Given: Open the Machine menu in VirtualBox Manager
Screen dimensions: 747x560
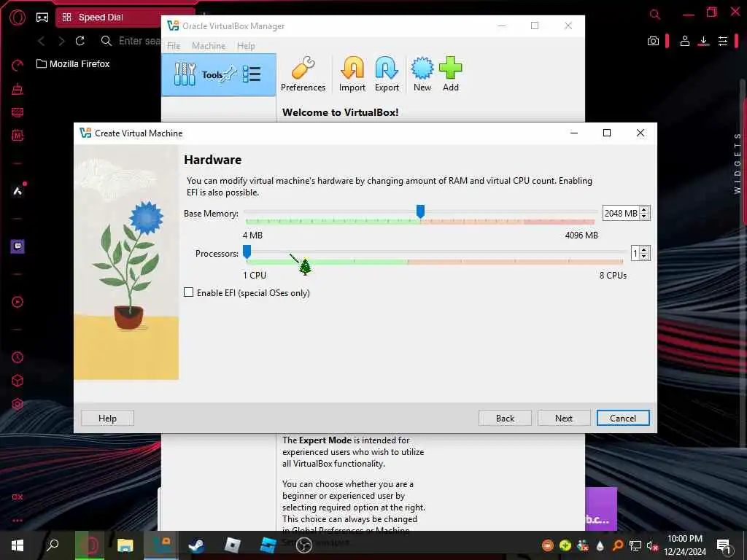Looking at the screenshot, I should 209,46.
